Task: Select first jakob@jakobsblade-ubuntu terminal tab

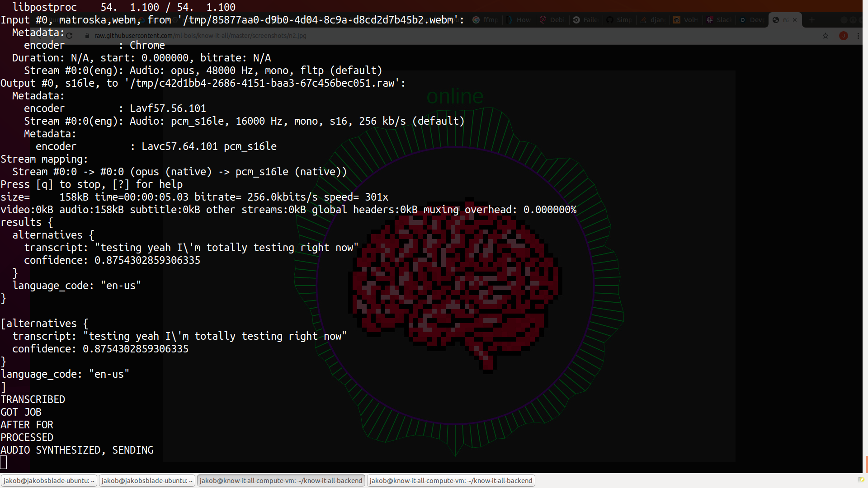Action: (49, 480)
